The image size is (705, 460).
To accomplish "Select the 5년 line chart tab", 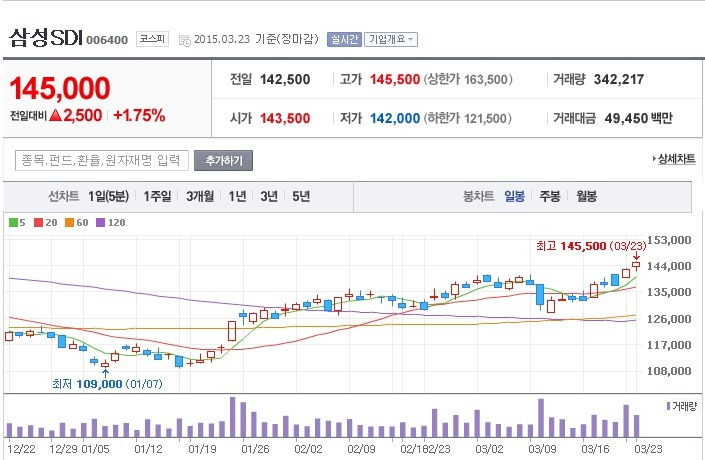I will [301, 197].
